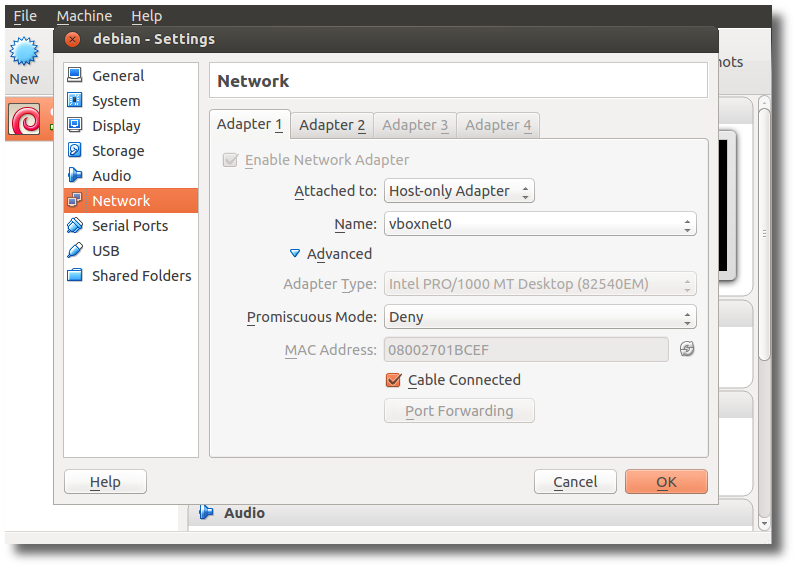Screen dimensions: 797x569
Task: Toggle Enable Network Adapter checkbox
Action: (230, 160)
